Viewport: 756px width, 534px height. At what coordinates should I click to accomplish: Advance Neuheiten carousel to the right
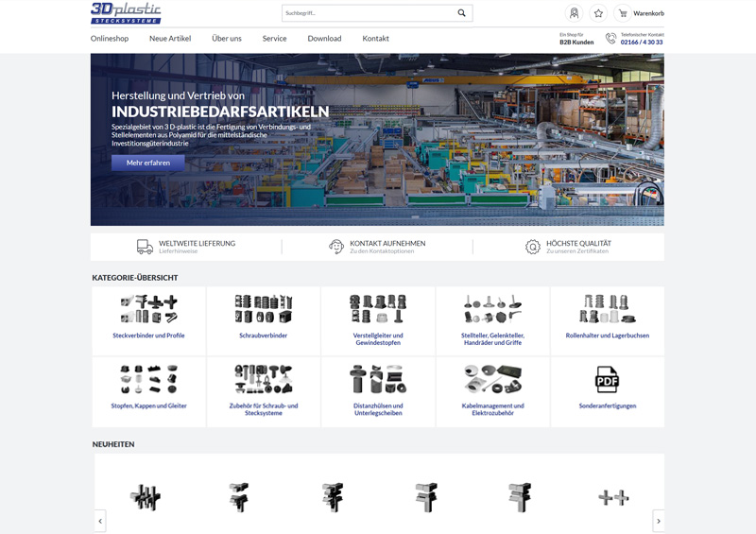tap(658, 521)
